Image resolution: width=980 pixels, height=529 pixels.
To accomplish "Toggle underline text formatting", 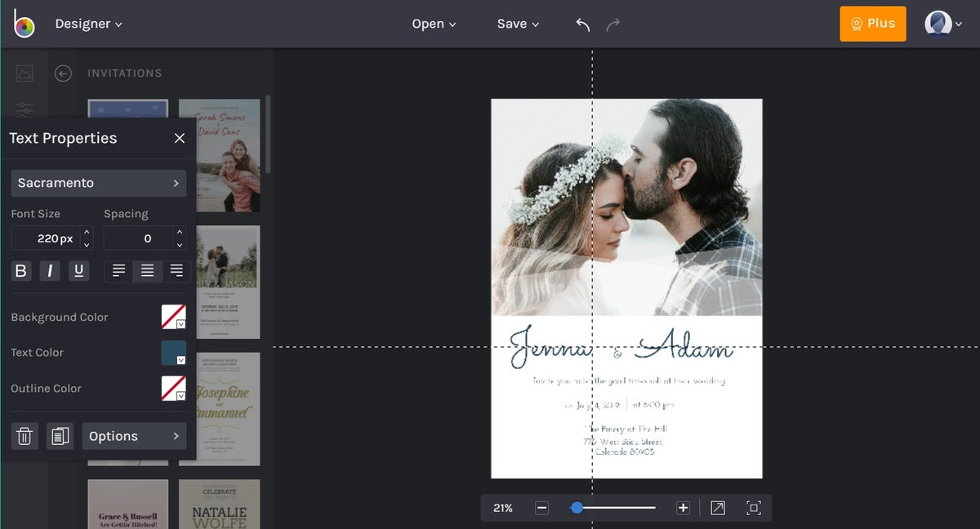I will click(x=78, y=271).
